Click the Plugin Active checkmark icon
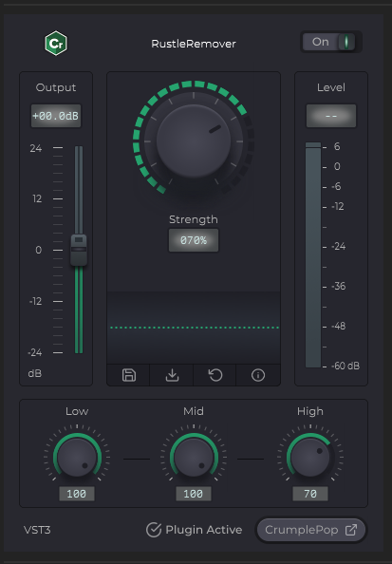This screenshot has height=564, width=392. (154, 530)
